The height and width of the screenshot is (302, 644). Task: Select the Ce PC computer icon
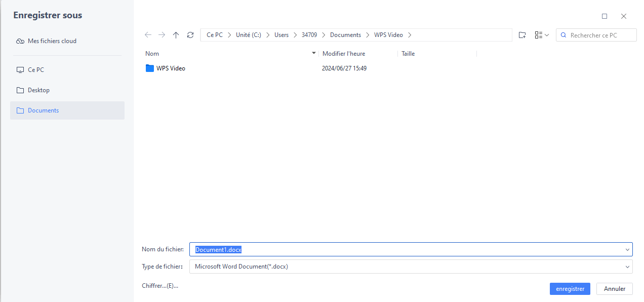click(x=20, y=69)
